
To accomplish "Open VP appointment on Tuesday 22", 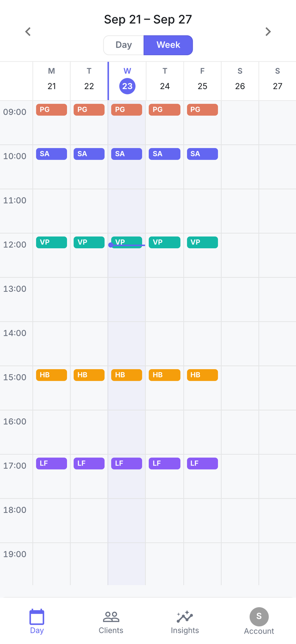I will point(89,243).
